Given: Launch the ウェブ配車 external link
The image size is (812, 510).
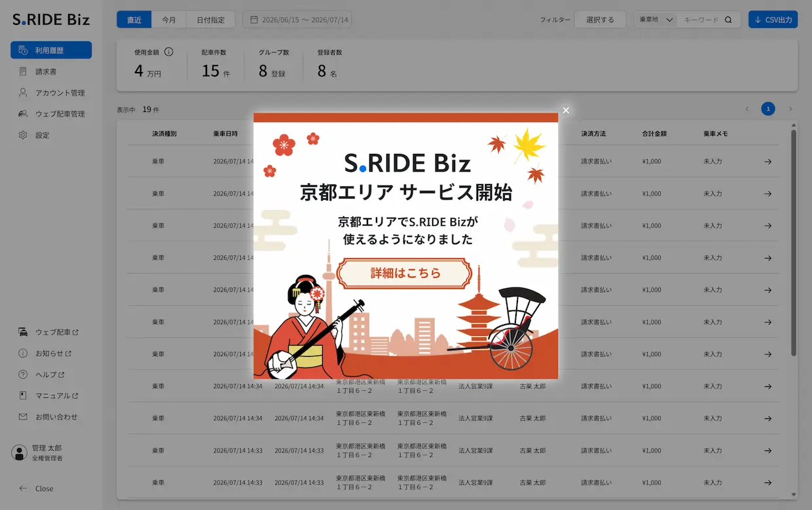Looking at the screenshot, I should pos(49,332).
